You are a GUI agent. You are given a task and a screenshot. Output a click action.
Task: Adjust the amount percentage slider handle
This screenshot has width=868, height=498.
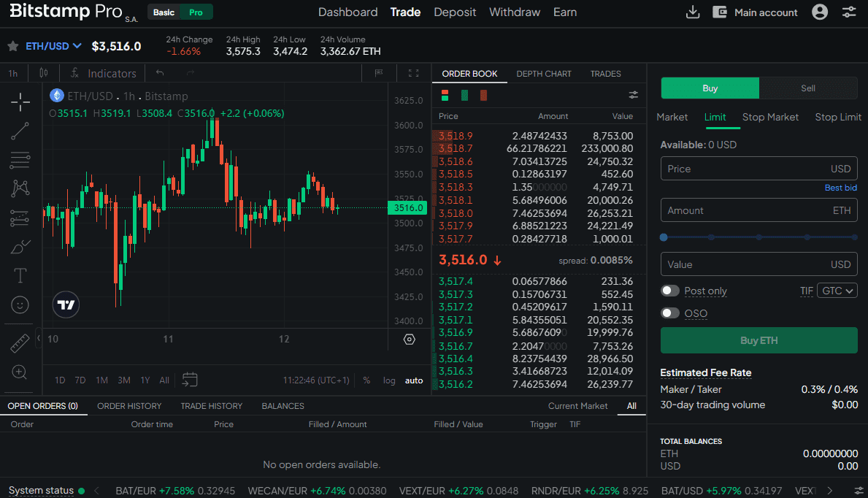(x=664, y=237)
